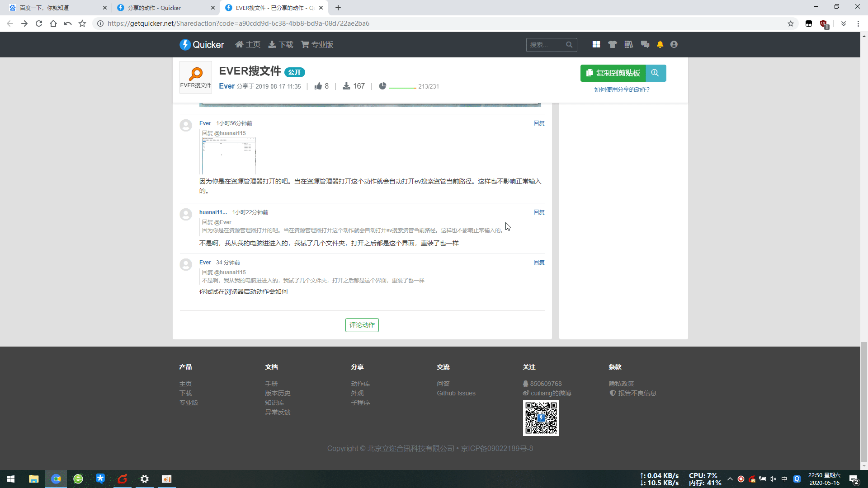
Task: Open 主页 in the navbar
Action: click(248, 44)
